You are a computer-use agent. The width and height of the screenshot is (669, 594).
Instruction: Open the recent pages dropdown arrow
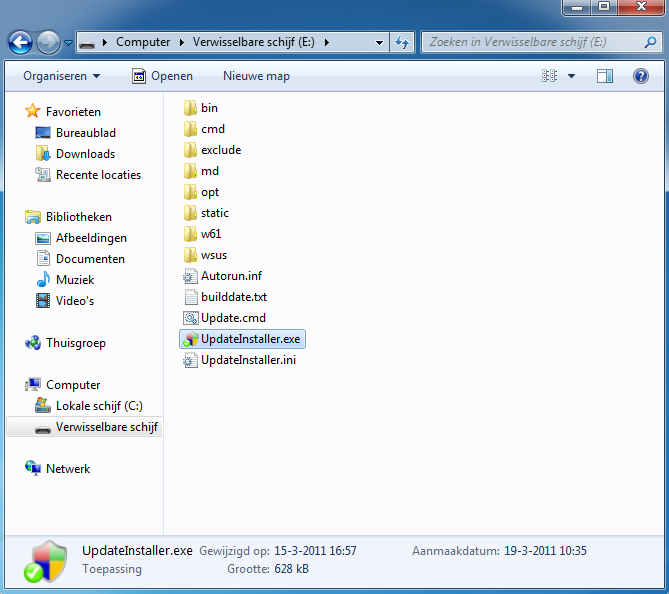68,43
